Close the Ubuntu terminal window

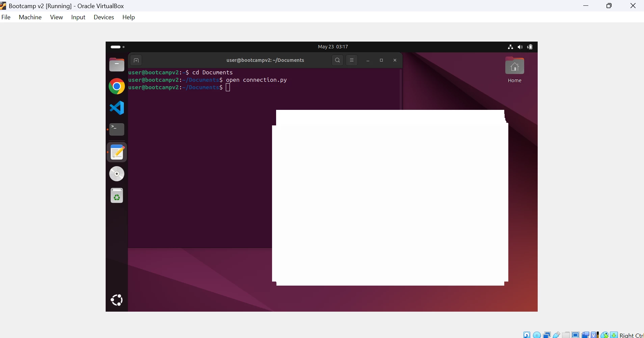[395, 61]
